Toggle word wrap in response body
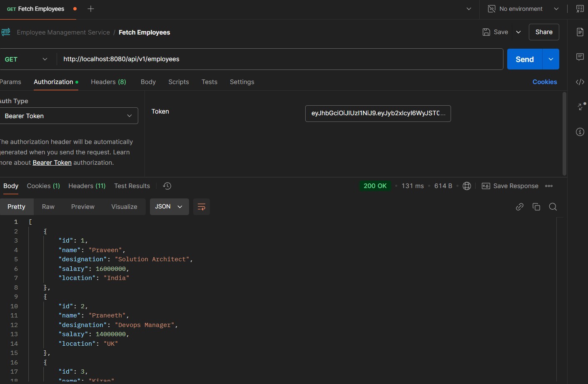 201,207
